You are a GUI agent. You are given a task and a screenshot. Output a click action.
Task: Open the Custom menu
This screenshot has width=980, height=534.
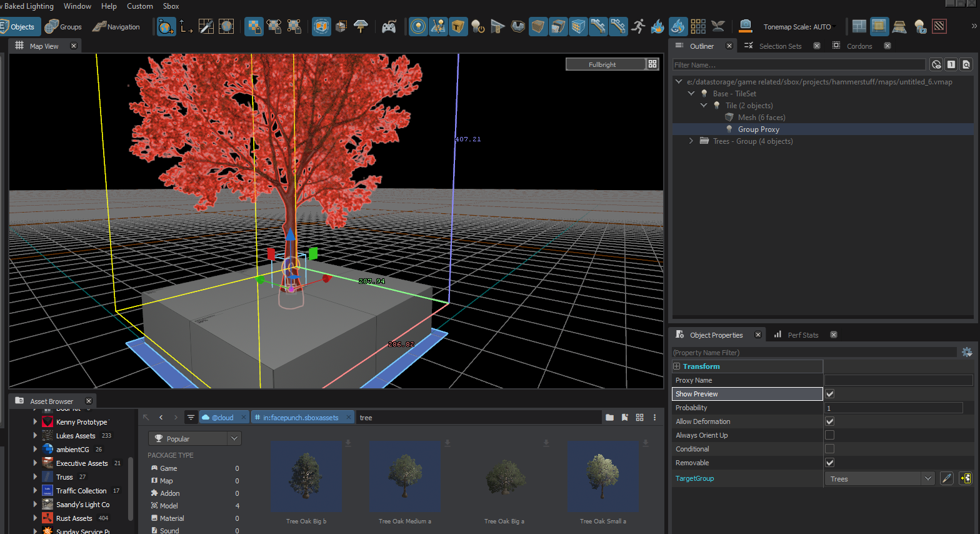tap(140, 6)
